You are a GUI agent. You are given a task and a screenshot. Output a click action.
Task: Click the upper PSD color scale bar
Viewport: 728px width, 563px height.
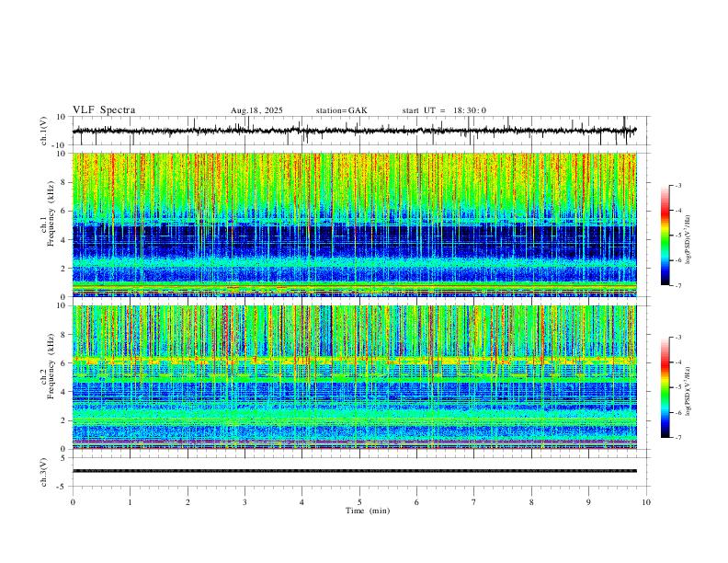pyautogui.click(x=665, y=236)
